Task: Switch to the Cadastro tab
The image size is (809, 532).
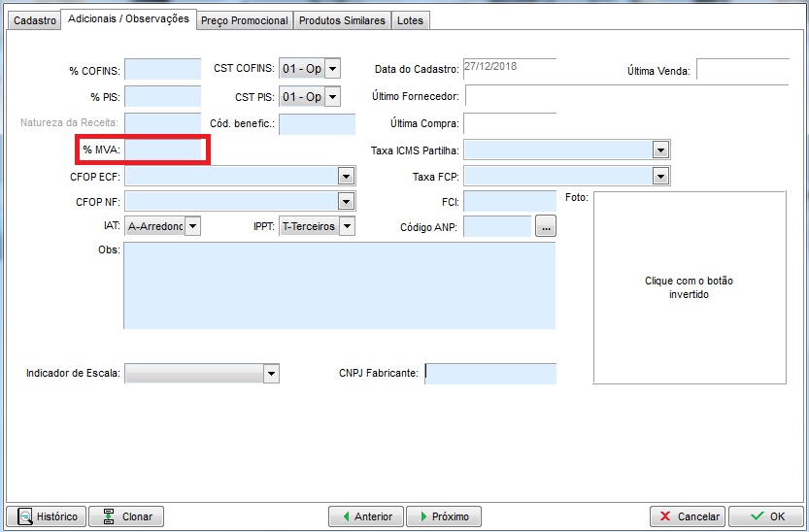Action: tap(35, 20)
